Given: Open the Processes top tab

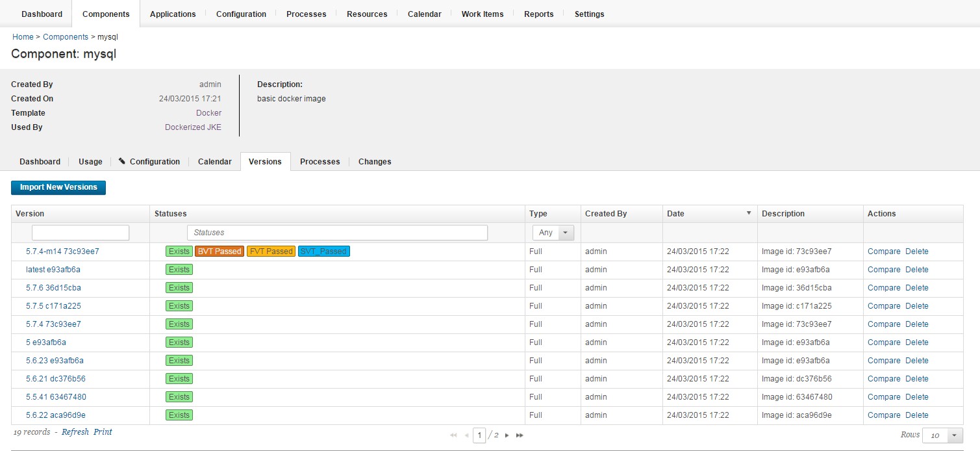Looking at the screenshot, I should [x=307, y=14].
